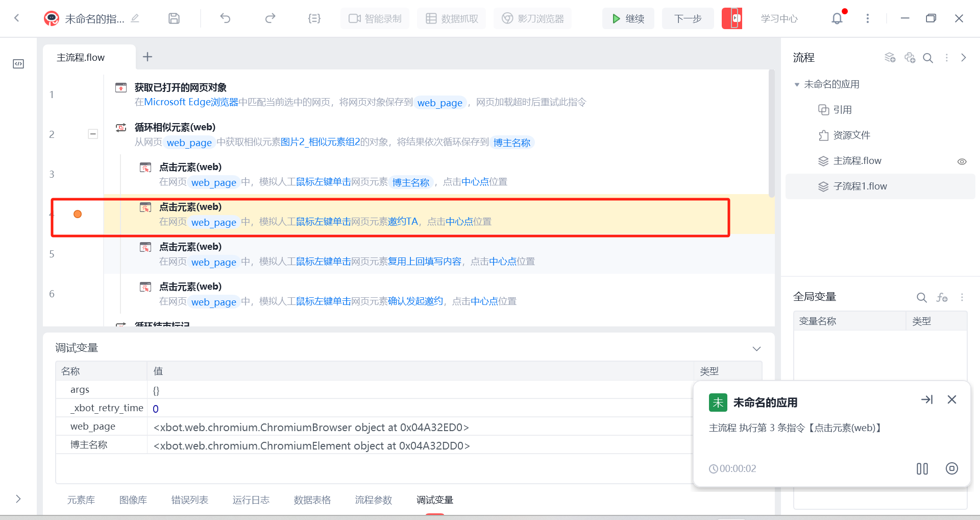Open the title bar more-options menu
980x520 pixels.
click(867, 18)
